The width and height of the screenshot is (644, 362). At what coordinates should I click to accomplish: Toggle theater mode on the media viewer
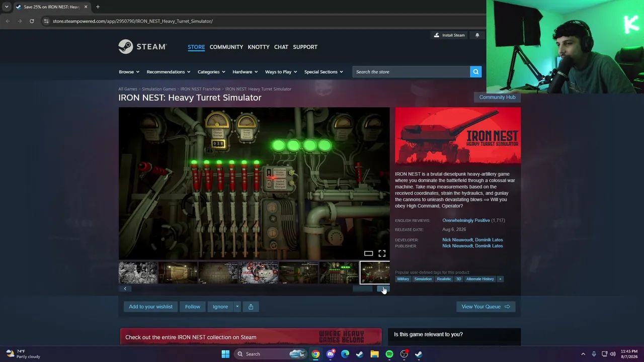[368, 253]
